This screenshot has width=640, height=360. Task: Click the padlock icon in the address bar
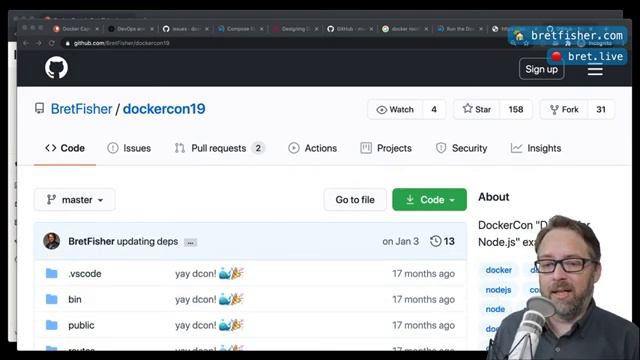pyautogui.click(x=68, y=43)
